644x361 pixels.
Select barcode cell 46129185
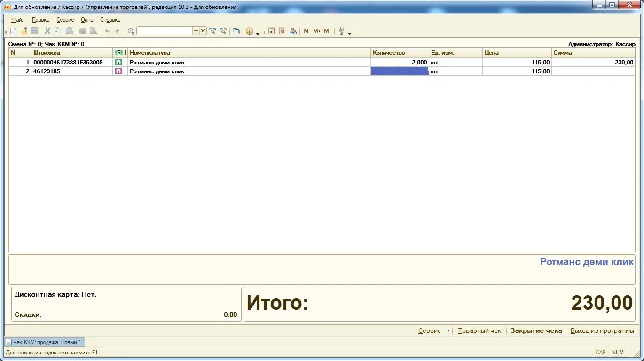(72, 71)
